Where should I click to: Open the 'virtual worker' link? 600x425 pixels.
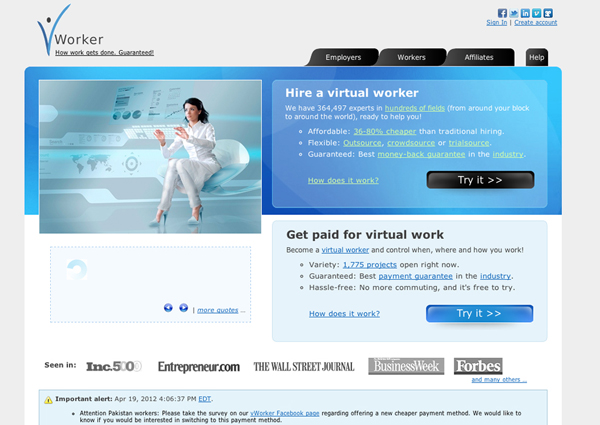click(x=345, y=250)
